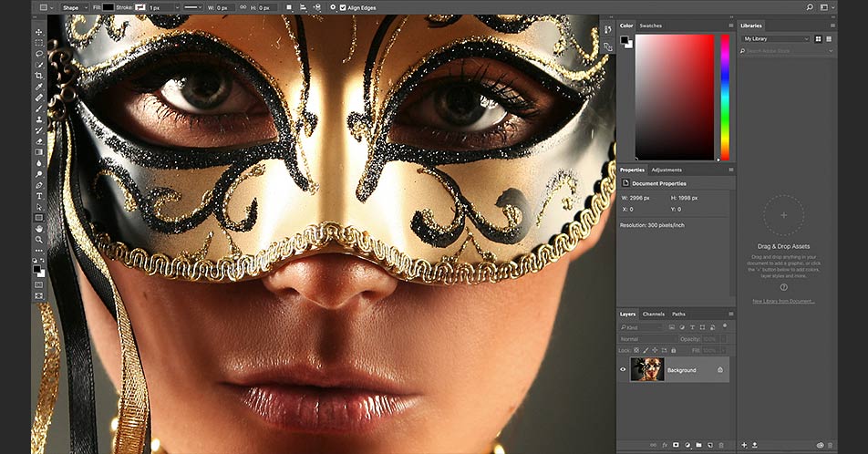The image size is (868, 454).
Task: Select the Quick Selection tool
Action: coord(38,65)
